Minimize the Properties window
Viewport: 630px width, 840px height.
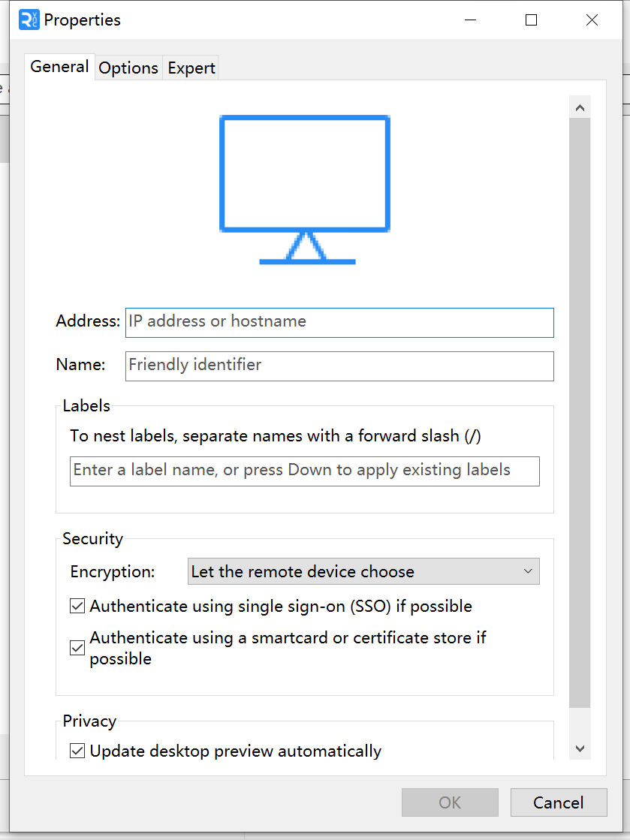[x=470, y=20]
